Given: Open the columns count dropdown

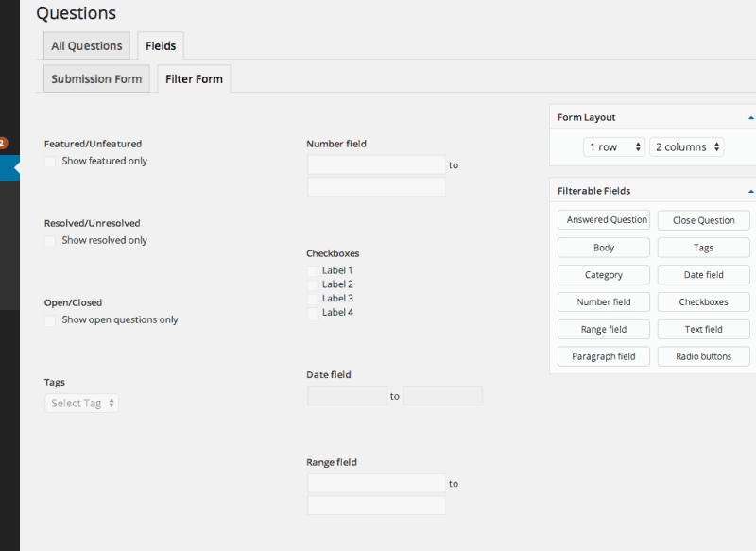Looking at the screenshot, I should [687, 147].
